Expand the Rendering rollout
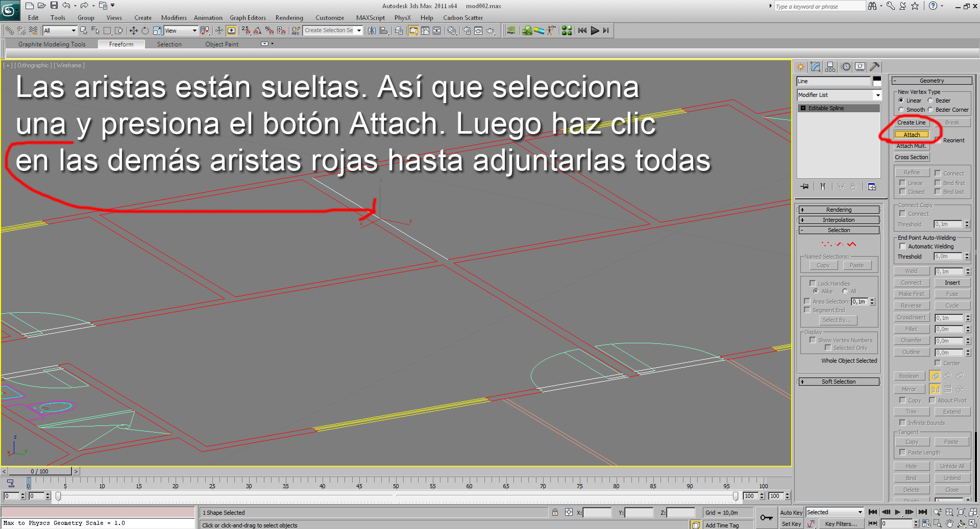 coord(839,210)
